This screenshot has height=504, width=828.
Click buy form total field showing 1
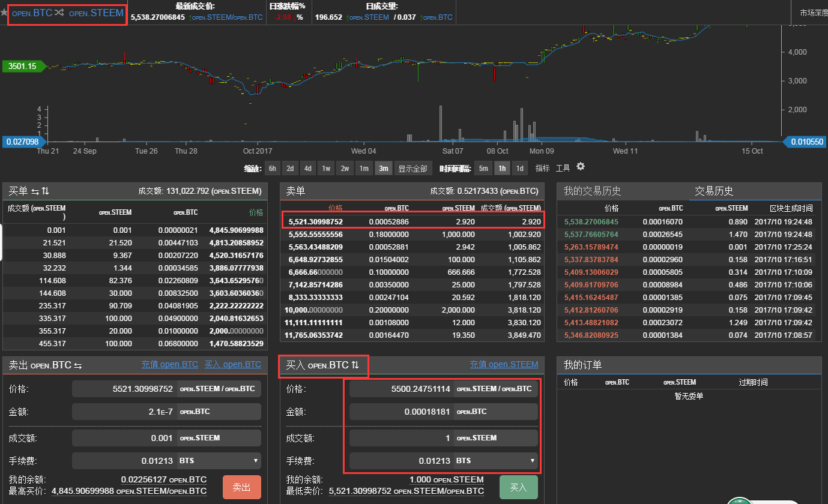[401, 438]
